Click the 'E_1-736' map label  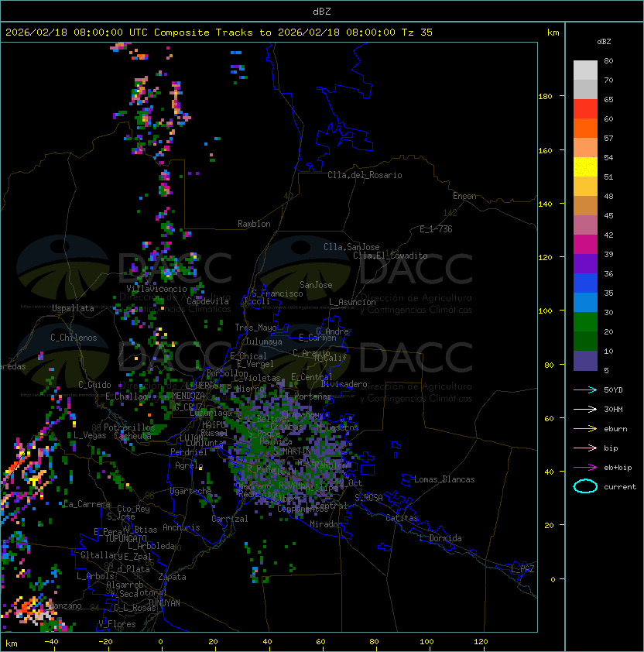pos(436,229)
